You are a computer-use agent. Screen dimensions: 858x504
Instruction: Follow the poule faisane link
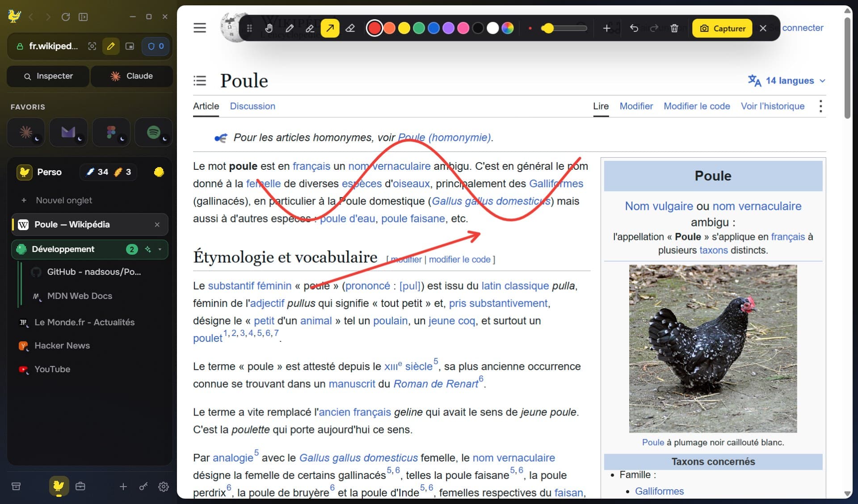tap(413, 218)
